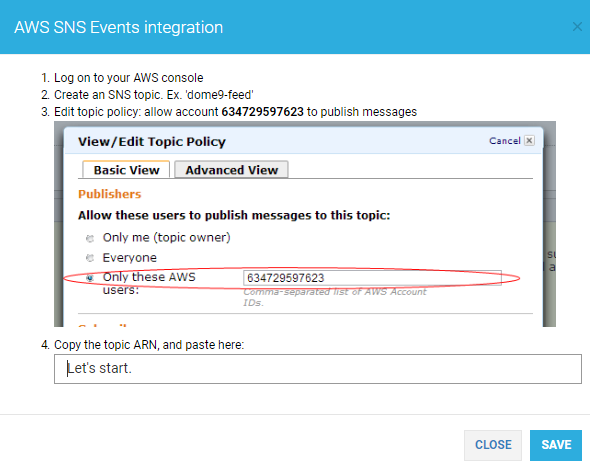Click the bold account number 634729597623 in step 3
This screenshot has height=468, width=590.
[262, 112]
